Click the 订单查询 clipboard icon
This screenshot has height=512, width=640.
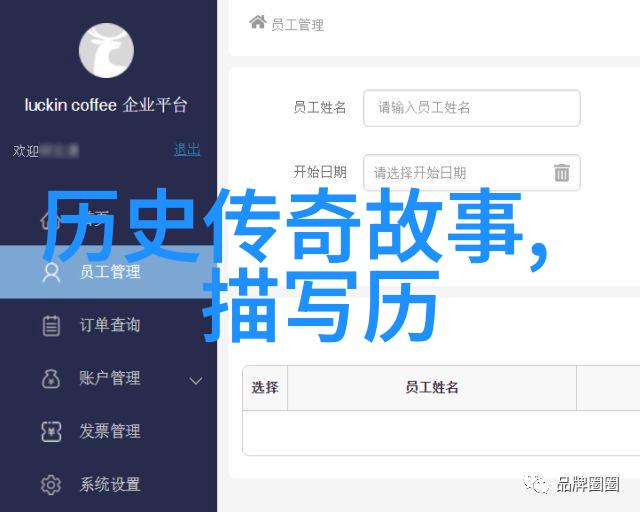coord(51,325)
